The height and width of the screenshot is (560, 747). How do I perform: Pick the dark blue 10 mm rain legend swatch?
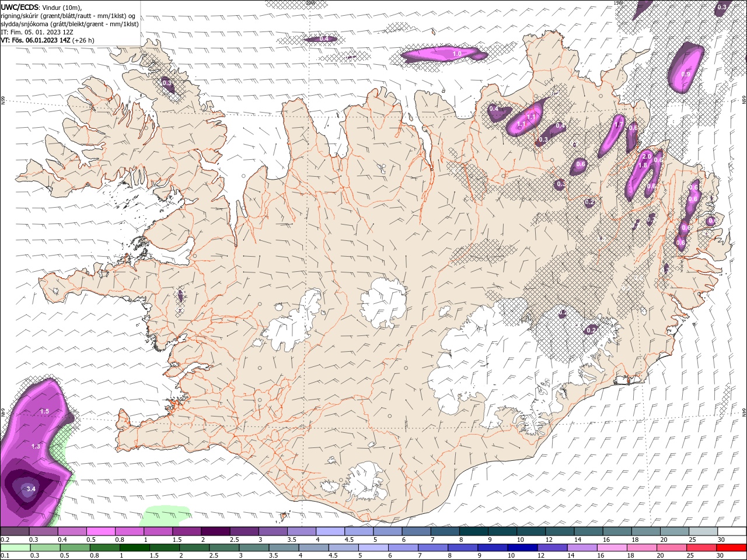coord(522,548)
